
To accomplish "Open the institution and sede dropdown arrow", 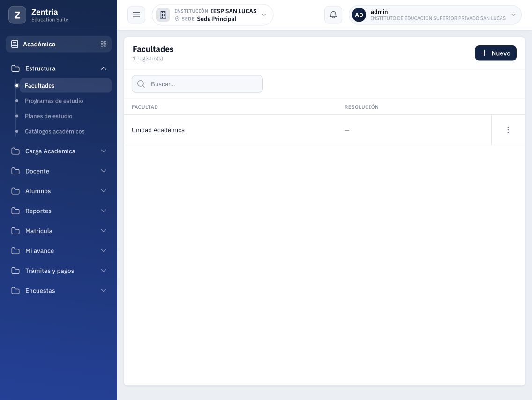I will (x=264, y=15).
